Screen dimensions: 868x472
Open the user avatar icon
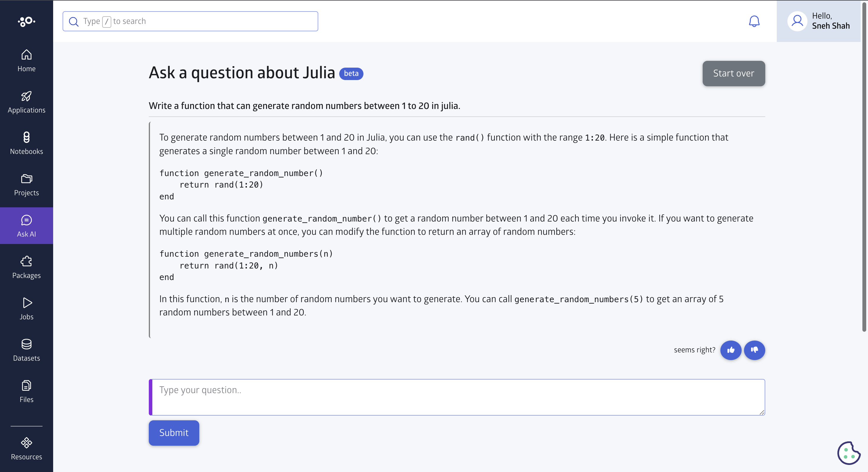[797, 21]
